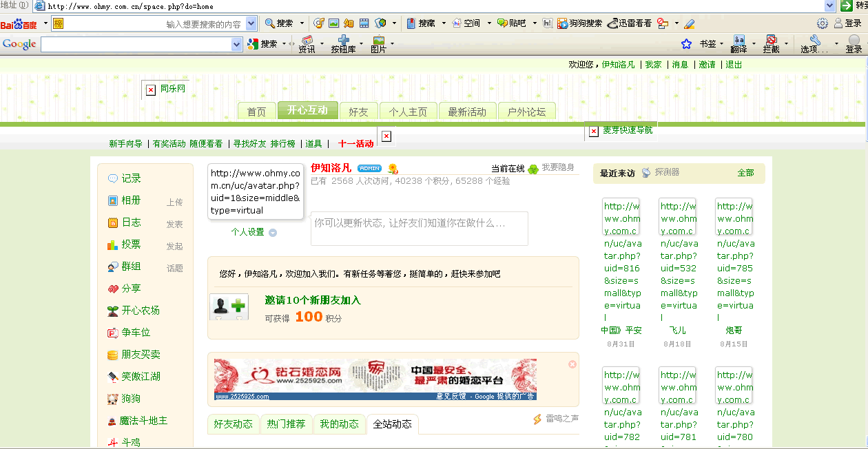Image resolution: width=868 pixels, height=449 pixels.
Task: Click the Baidu 知道 toolbar icon
Action: [x=349, y=23]
